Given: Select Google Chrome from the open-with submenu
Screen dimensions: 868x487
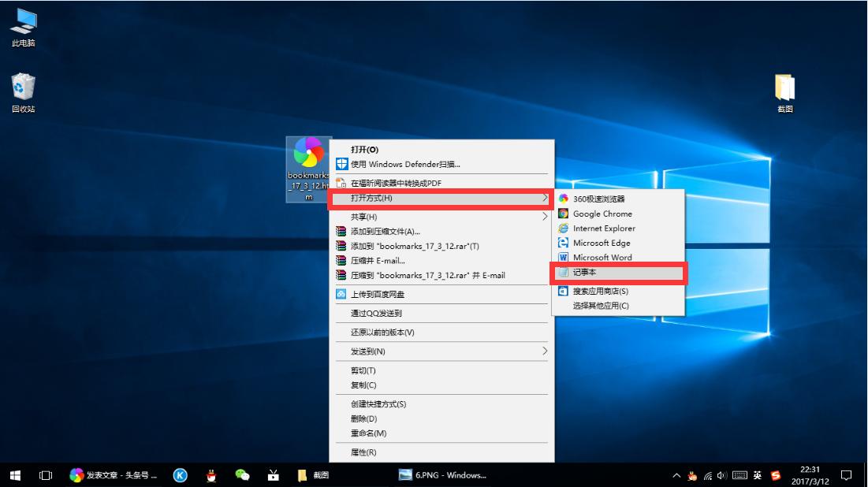Looking at the screenshot, I should point(602,214).
